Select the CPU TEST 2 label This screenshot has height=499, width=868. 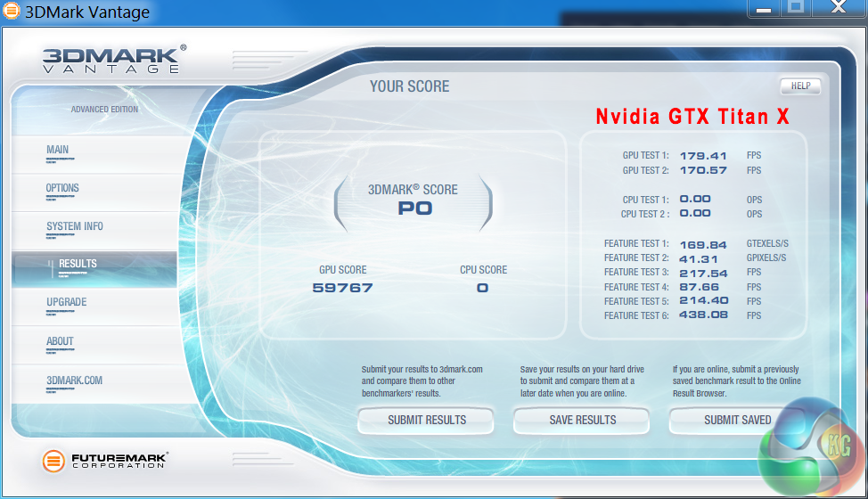pos(645,214)
